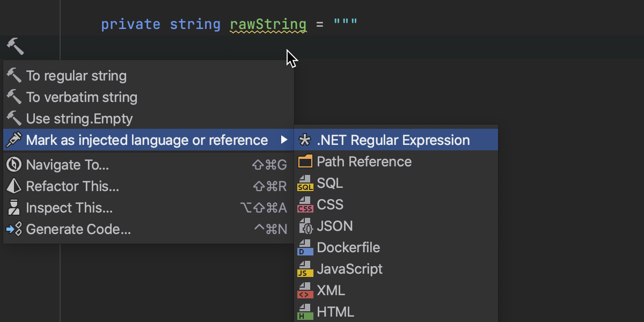Click the Refactor This pyramid icon
Screen dimensions: 644x322
point(13,186)
